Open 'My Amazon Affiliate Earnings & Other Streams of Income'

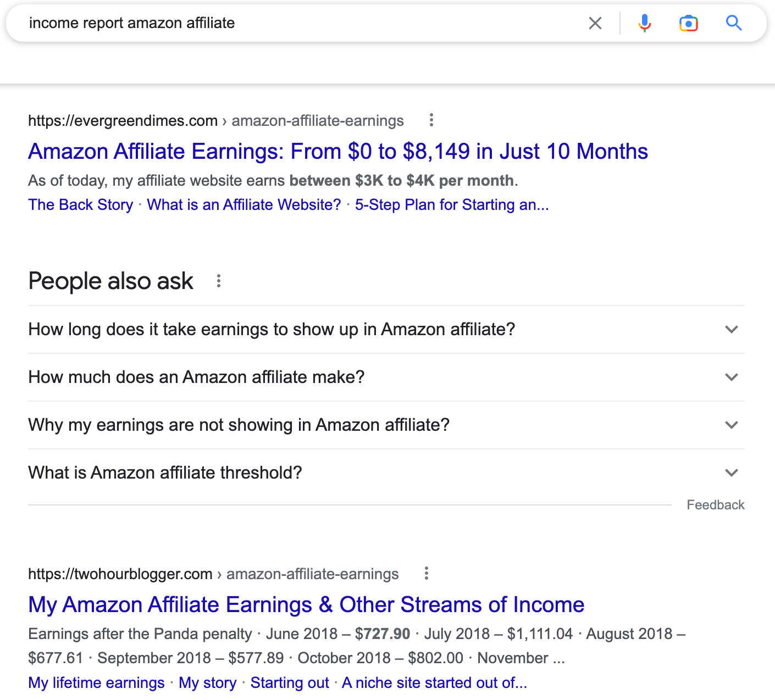(306, 604)
